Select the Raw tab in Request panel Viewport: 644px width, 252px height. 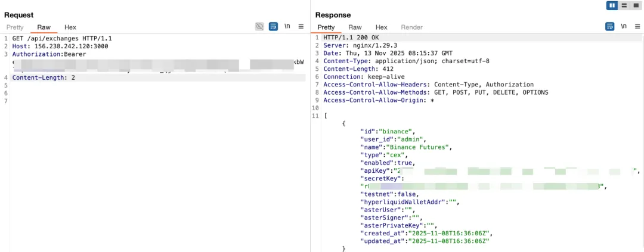(44, 27)
